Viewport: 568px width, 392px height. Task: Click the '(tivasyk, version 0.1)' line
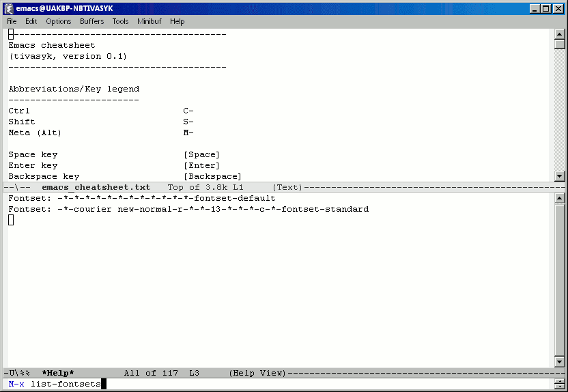point(68,56)
